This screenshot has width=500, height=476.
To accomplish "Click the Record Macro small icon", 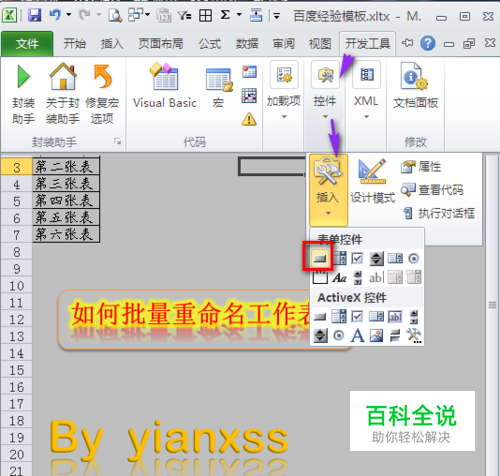I will tap(249, 71).
